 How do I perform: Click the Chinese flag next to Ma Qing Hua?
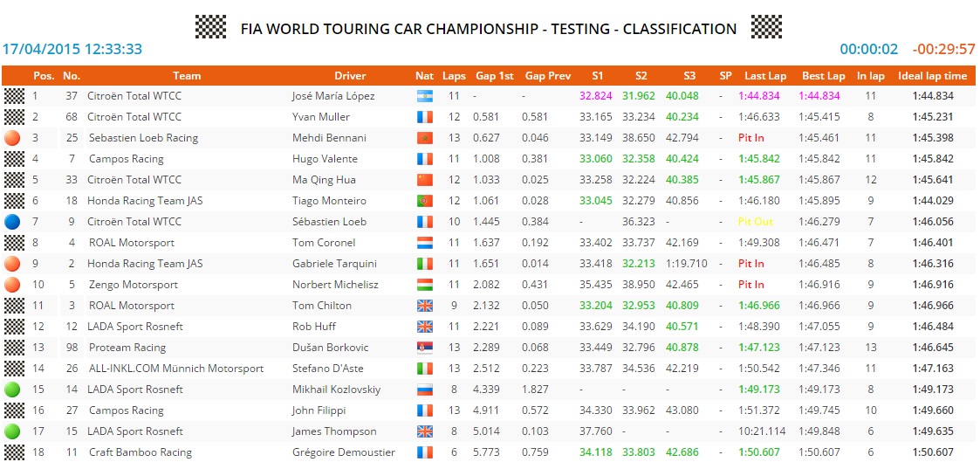pos(425,180)
